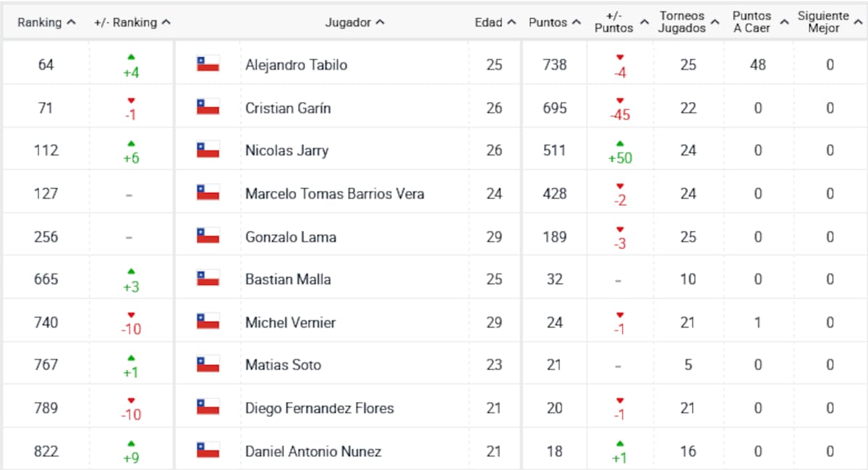Open Diego Fernandez Flores player page

[x=319, y=408]
